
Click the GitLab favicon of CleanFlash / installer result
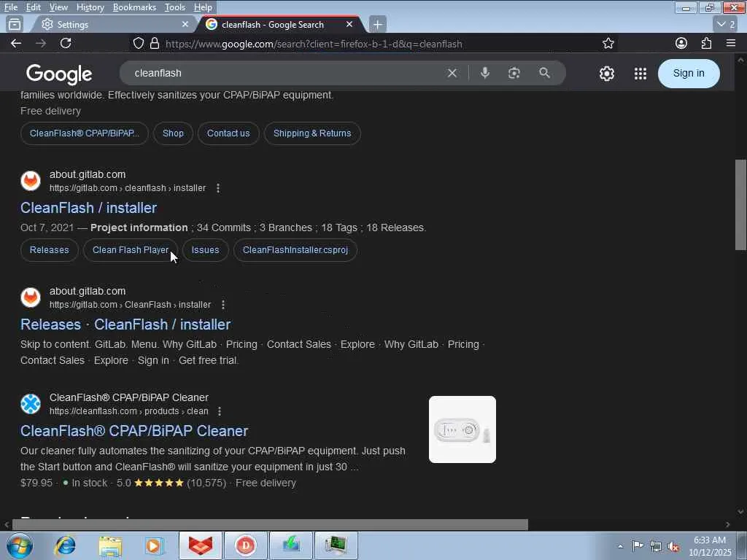[x=31, y=181]
